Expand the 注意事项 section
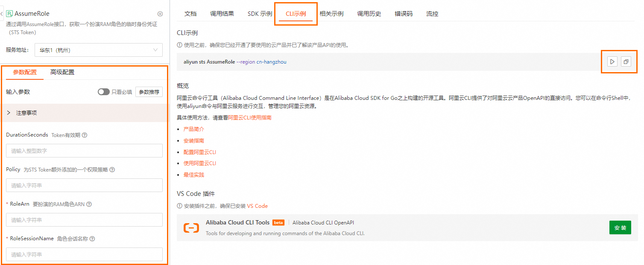The image size is (644, 265). [85, 113]
